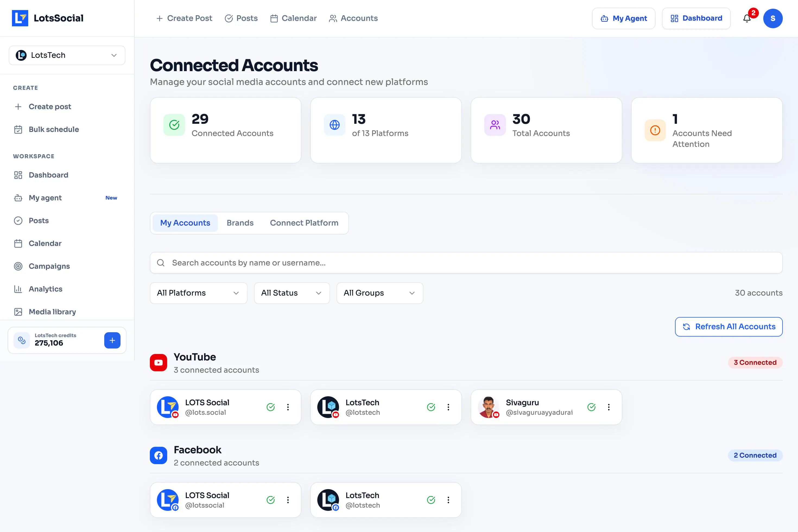The image size is (798, 532).
Task: Switch to the Brands tab
Action: (x=240, y=223)
